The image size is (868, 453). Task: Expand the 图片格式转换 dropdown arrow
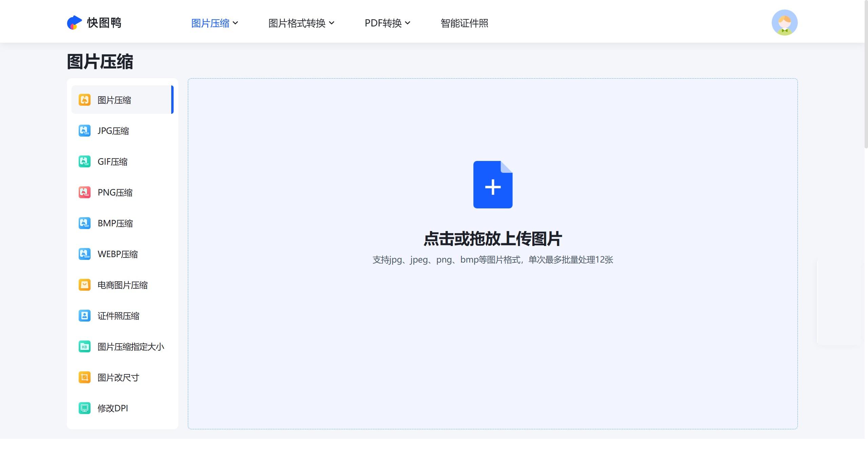pyautogui.click(x=332, y=23)
